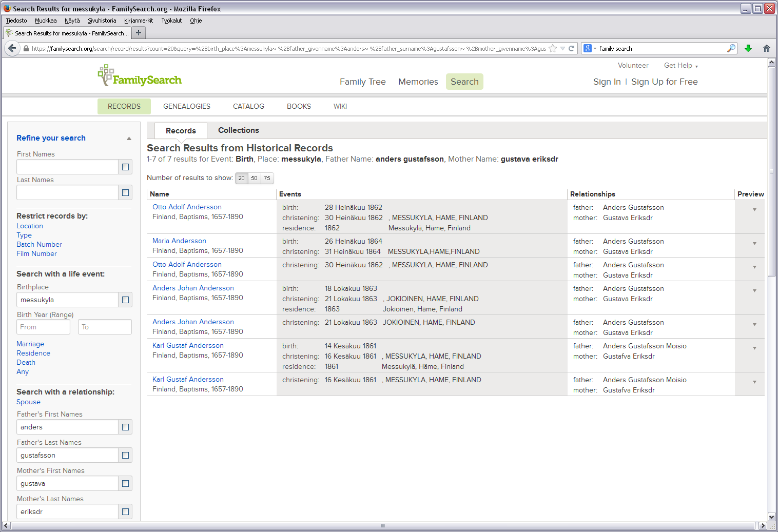The height and width of the screenshot is (532, 778).
Task: Add Death life event search
Action: 26,362
